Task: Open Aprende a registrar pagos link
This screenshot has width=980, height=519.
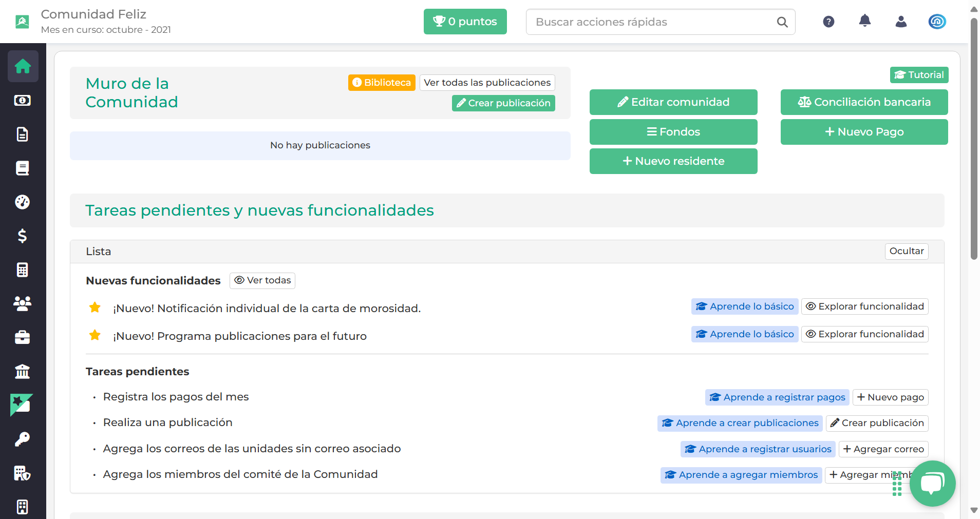Action: (x=777, y=397)
